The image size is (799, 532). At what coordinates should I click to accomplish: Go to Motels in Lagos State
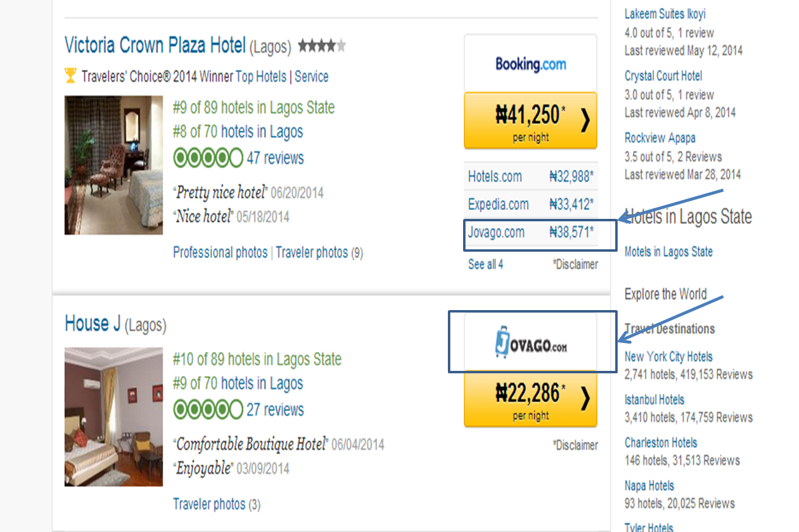tap(668, 252)
